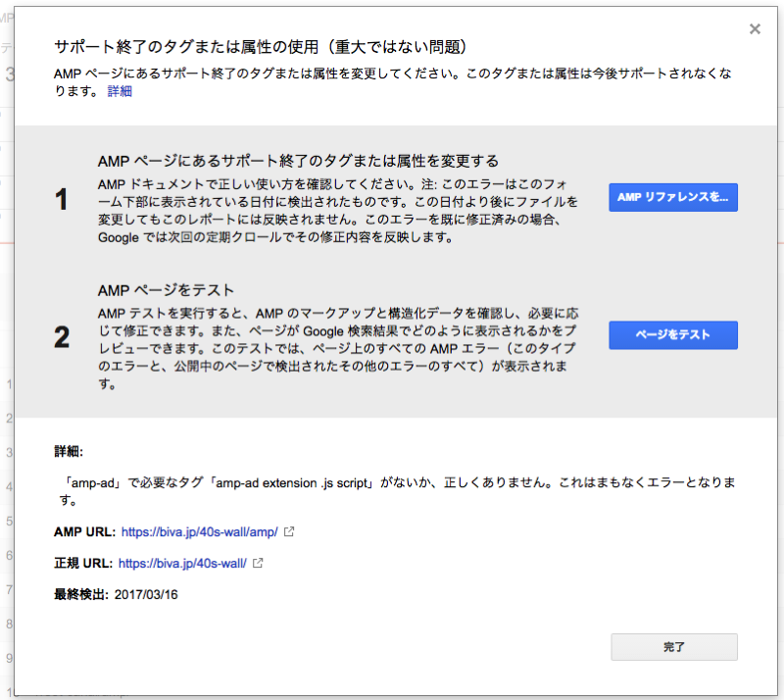Click step 1 heading AMP ページにあるサポート終了のタグ
Screen dimensions: 784x700
point(299,161)
